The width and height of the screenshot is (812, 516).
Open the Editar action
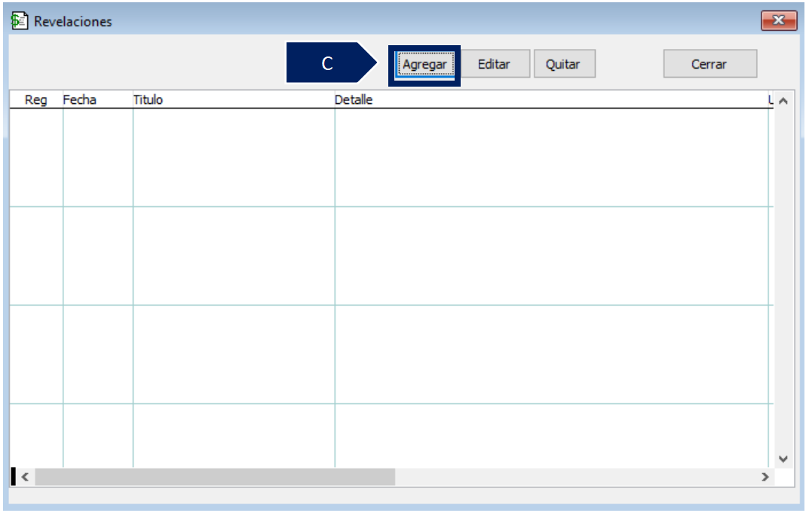point(495,64)
